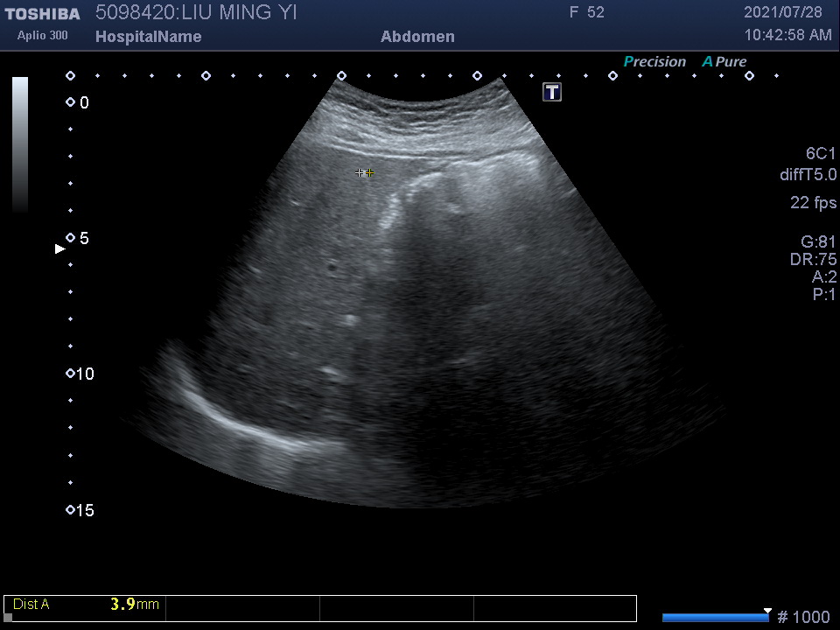Select the 0 cm depth scale marker
The width and height of the screenshot is (840, 630).
[x=71, y=102]
